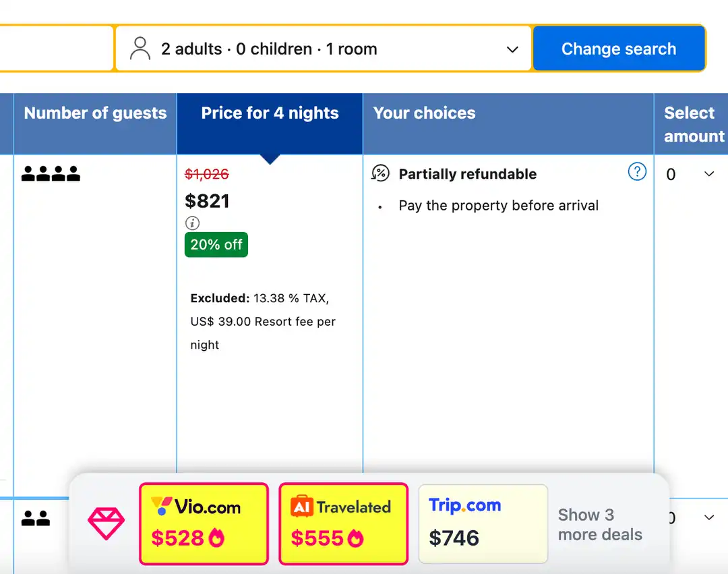Click the two-guests occupancy icon

point(36,519)
